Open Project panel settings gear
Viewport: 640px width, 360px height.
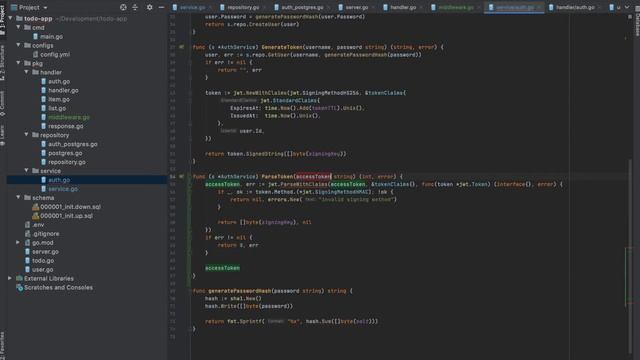(x=149, y=7)
